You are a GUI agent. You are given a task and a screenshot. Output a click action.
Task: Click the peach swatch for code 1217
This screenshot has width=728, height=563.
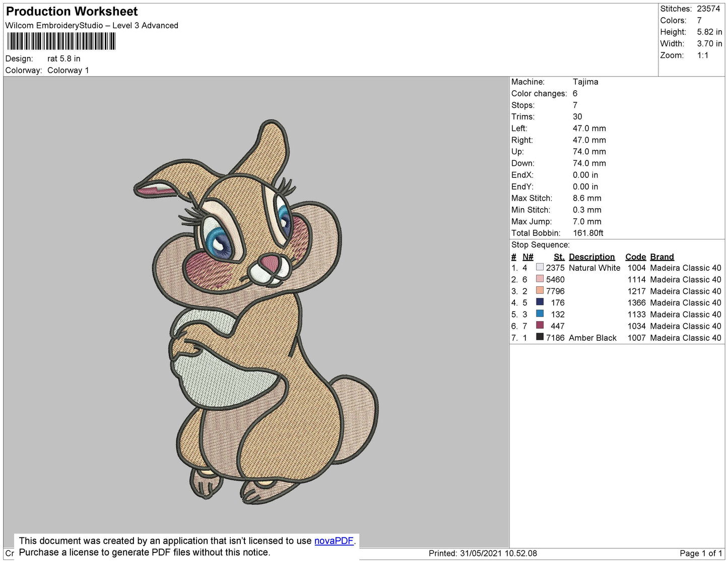pyautogui.click(x=540, y=290)
